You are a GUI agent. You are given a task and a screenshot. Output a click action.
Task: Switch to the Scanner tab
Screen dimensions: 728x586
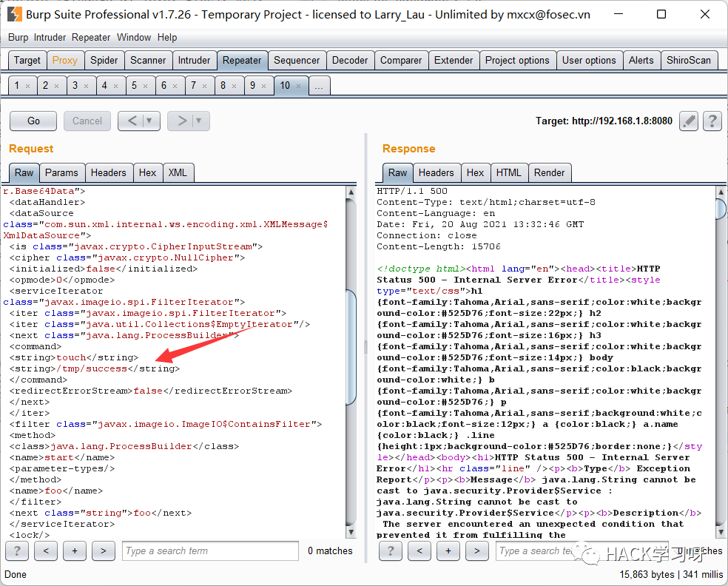point(148,61)
